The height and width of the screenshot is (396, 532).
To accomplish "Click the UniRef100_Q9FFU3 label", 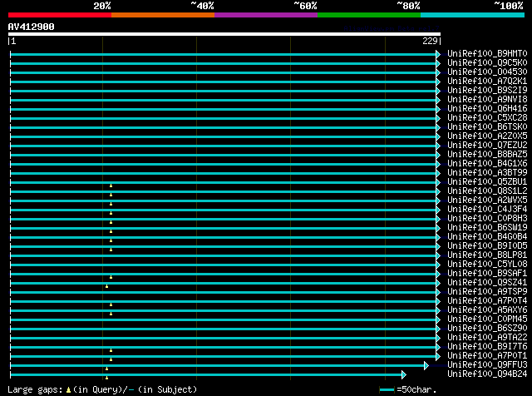I will tap(487, 365).
